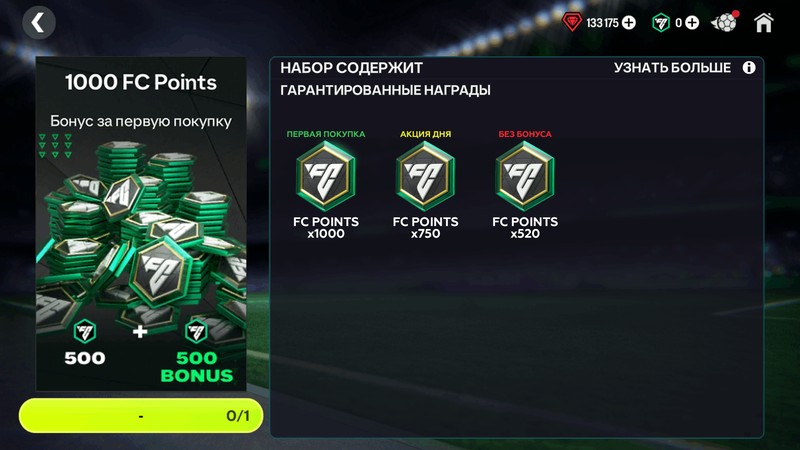800x450 pixels.
Task: Tap the 1000 FC Points pack card image
Action: click(x=141, y=224)
